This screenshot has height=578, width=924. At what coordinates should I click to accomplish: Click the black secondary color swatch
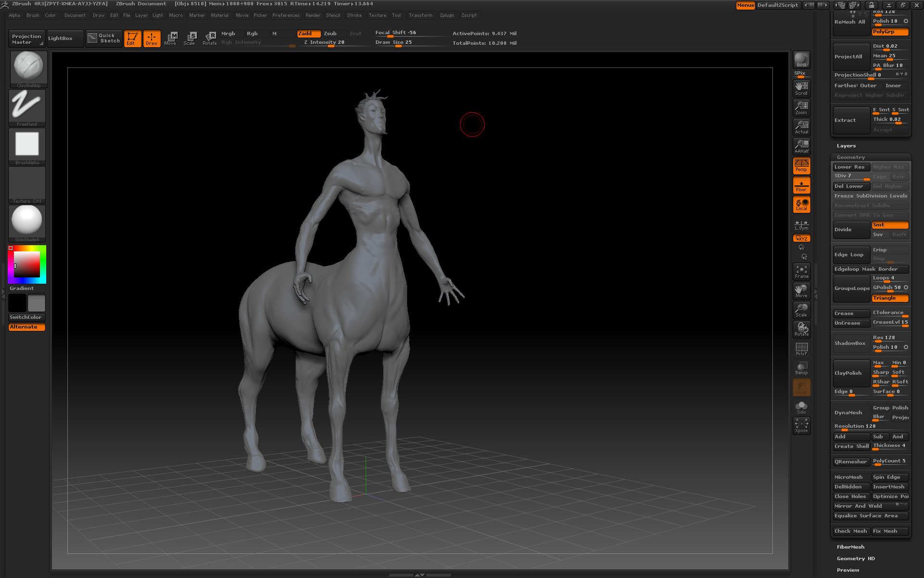click(x=17, y=303)
